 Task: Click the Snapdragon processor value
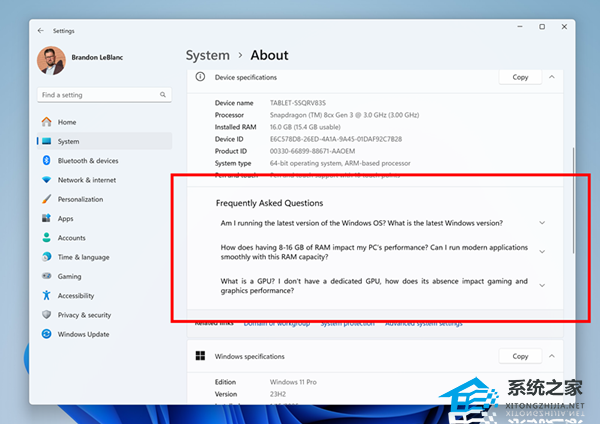[344, 115]
